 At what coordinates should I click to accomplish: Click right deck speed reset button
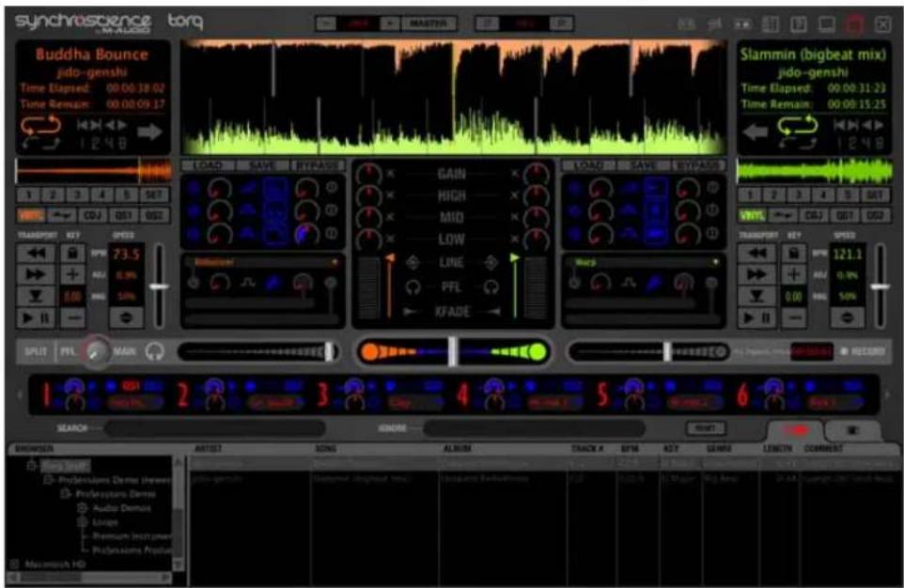coord(847,317)
